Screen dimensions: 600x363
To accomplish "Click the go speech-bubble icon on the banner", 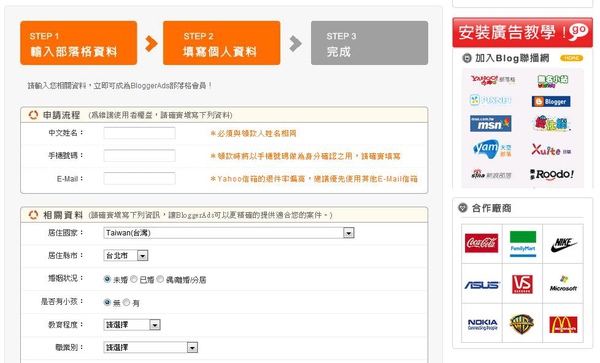I will coord(579,31).
